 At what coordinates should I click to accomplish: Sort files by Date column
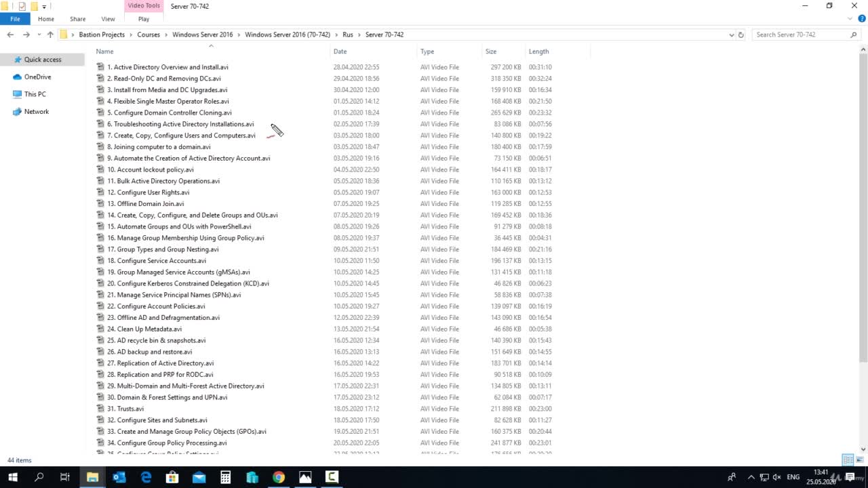coord(340,52)
